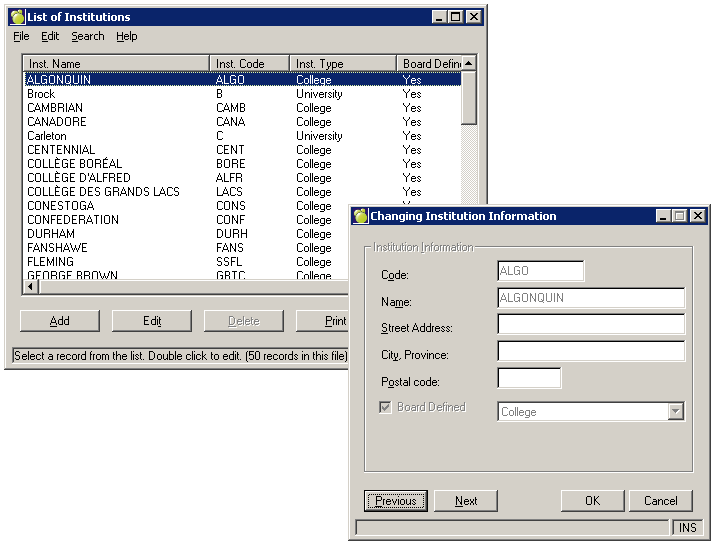
Task: Click the List of Institutions title bar icon
Action: tap(17, 17)
